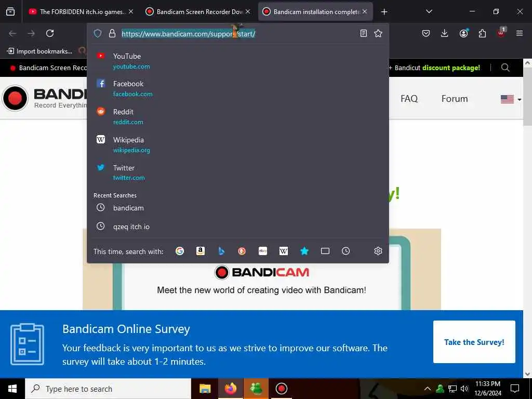Select recent search 'qzeq itch io'
Viewport: 532px width, 399px height.
pos(237,227)
